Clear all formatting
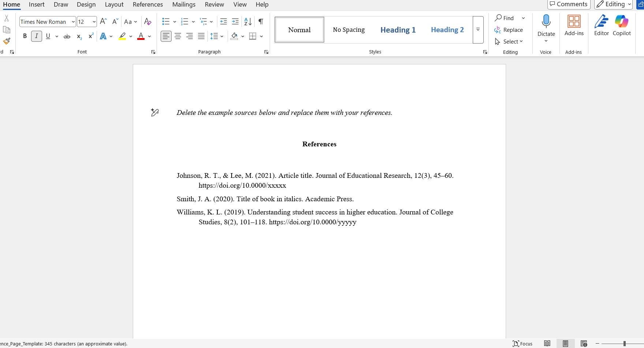This screenshot has height=348, width=644. pos(148,22)
